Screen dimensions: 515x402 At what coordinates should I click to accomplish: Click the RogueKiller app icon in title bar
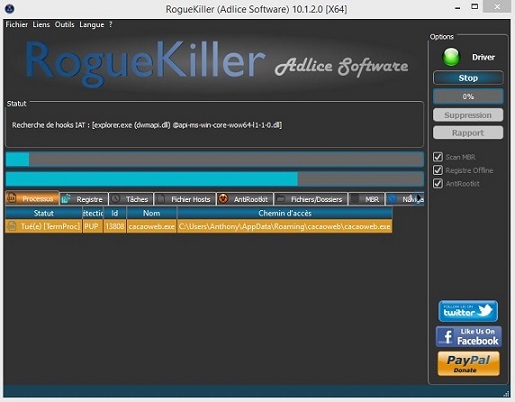click(10, 9)
